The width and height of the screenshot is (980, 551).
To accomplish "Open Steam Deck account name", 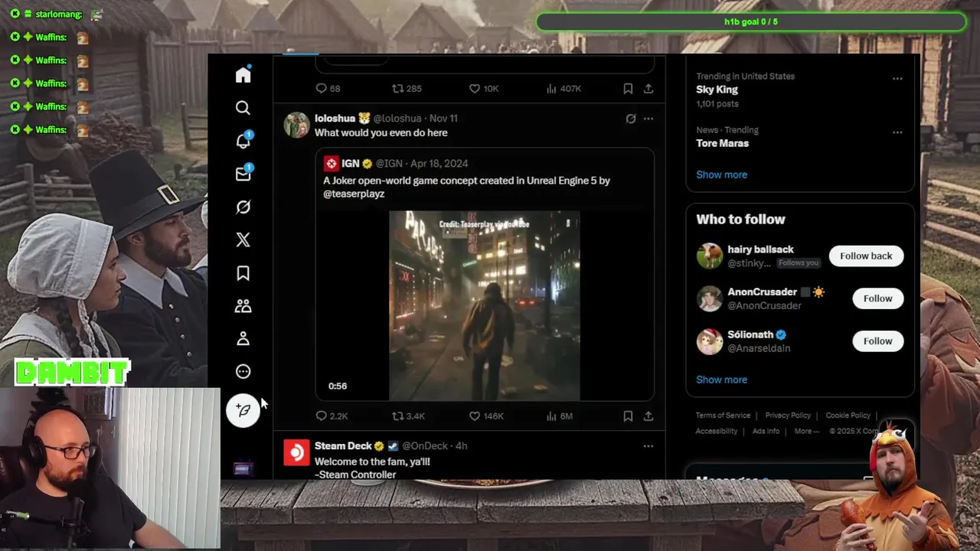I will click(343, 446).
